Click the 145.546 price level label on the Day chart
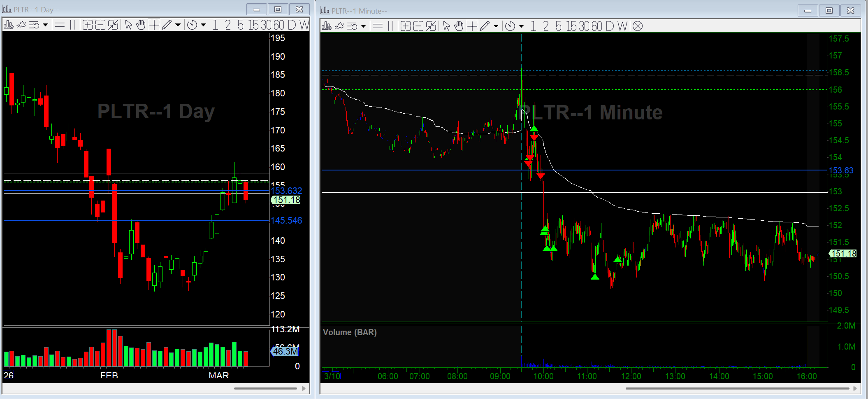The image size is (868, 399). 286,220
